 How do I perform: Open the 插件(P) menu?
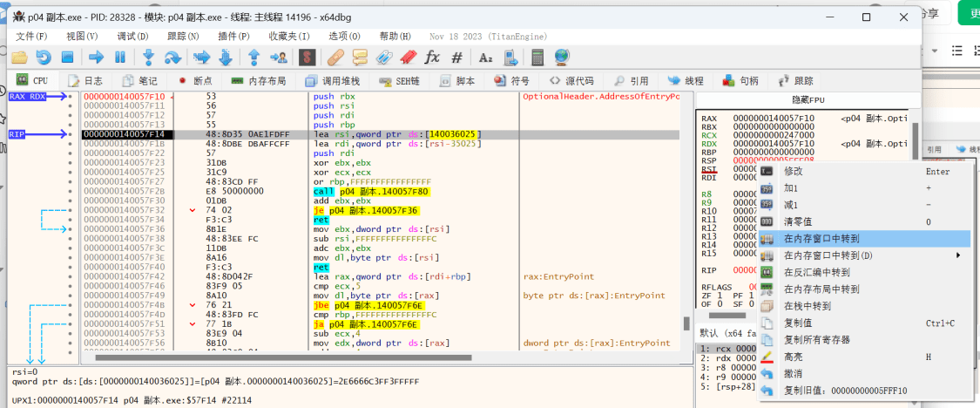tap(233, 37)
